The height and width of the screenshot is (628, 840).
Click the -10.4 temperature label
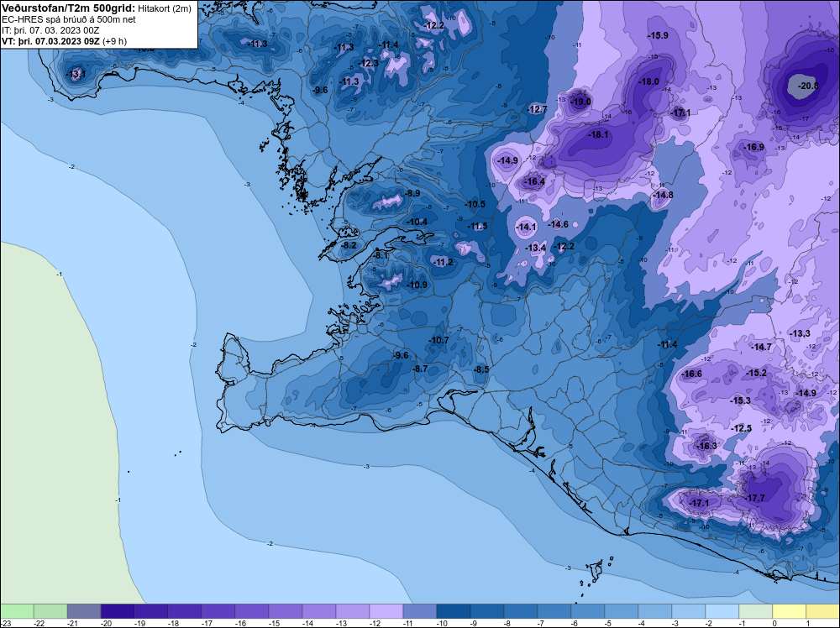(417, 222)
